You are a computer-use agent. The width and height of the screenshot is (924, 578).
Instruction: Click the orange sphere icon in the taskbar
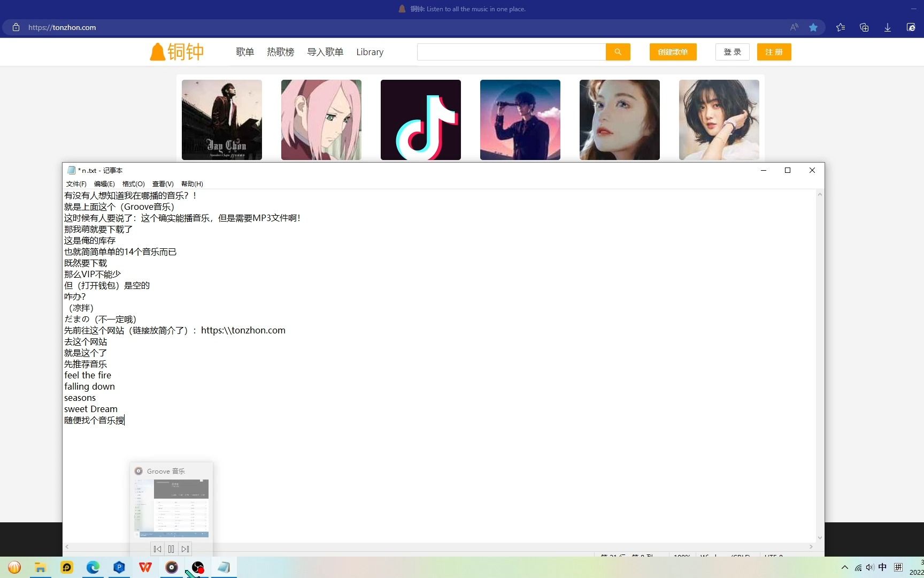click(14, 567)
